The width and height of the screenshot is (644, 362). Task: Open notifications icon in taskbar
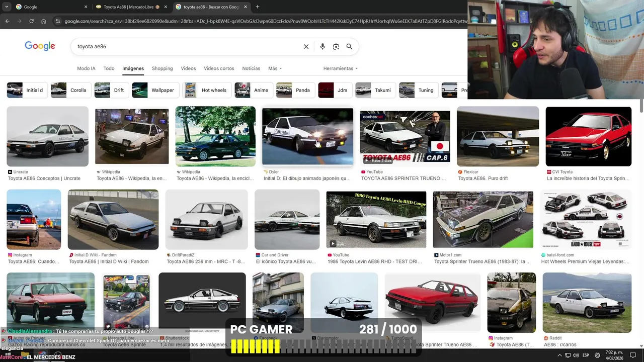coord(633,356)
